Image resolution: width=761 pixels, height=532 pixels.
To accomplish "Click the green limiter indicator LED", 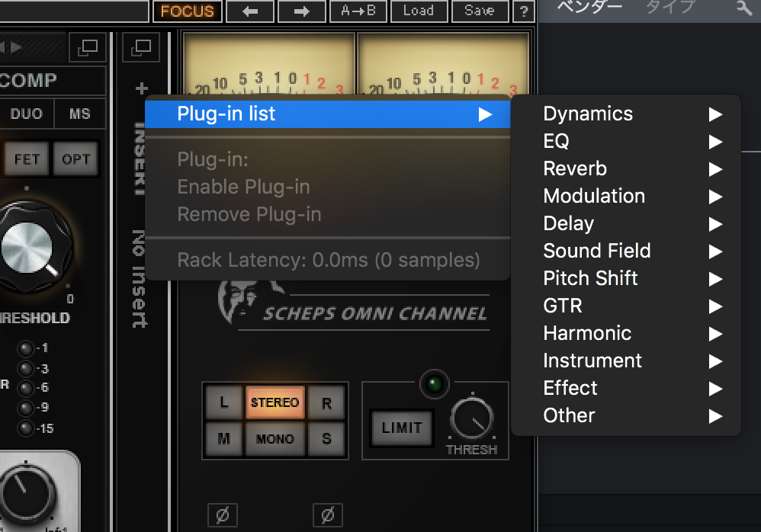I will pyautogui.click(x=434, y=385).
